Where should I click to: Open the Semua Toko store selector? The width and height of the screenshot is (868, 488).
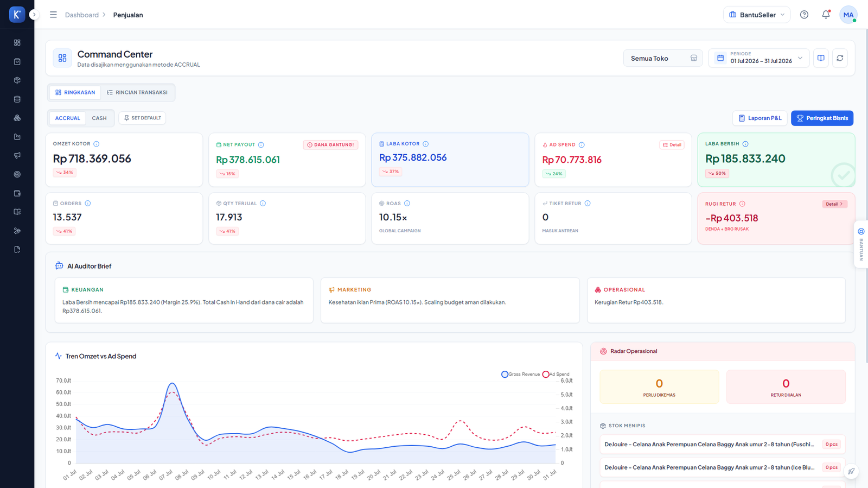coord(663,58)
